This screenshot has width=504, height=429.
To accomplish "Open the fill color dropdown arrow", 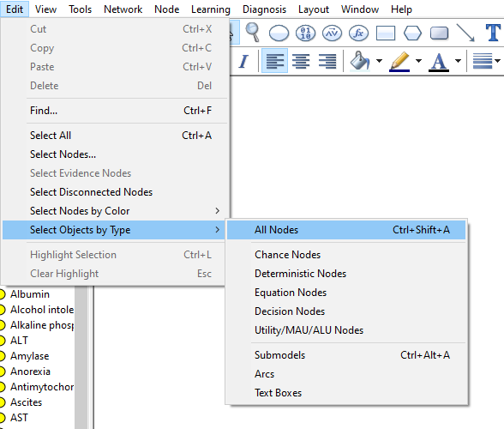I will pyautogui.click(x=379, y=61).
